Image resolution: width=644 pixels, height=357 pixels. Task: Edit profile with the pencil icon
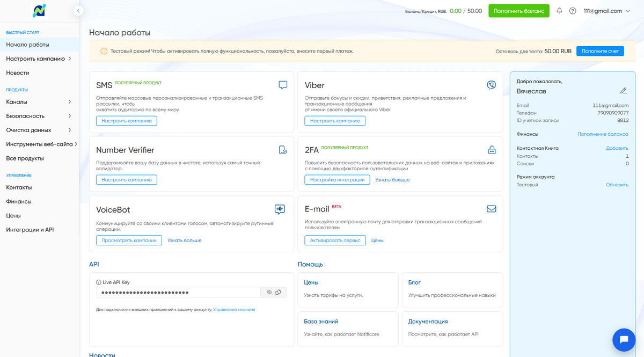pos(623,91)
